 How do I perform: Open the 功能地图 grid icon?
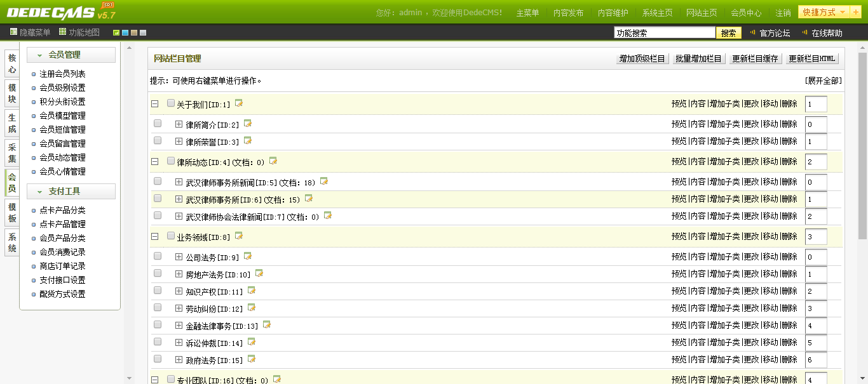[x=63, y=32]
